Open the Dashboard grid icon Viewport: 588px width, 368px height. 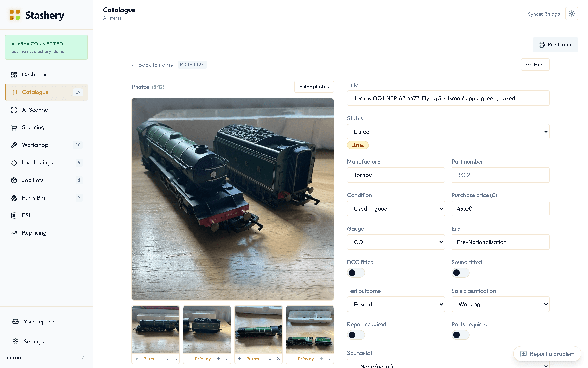click(14, 75)
